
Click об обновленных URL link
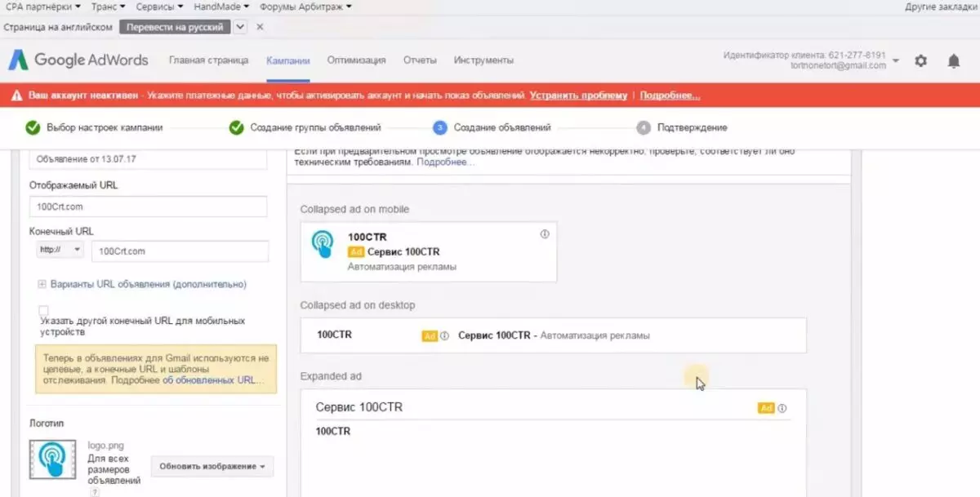point(212,380)
